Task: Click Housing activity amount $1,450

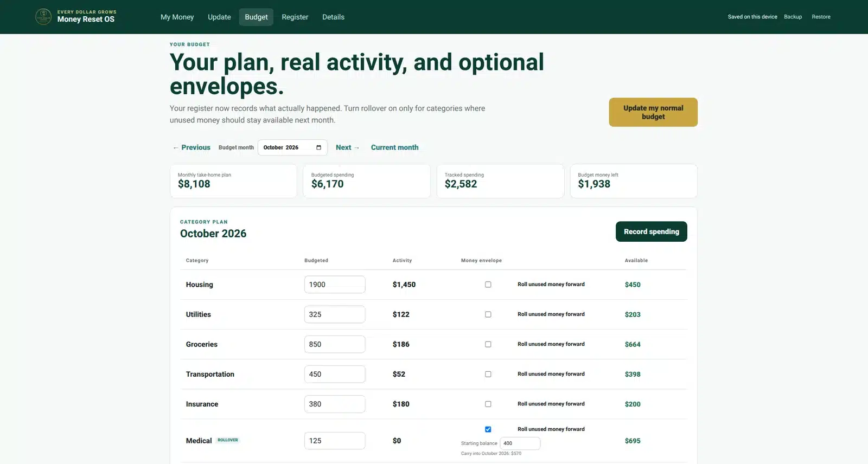Action: (404, 285)
